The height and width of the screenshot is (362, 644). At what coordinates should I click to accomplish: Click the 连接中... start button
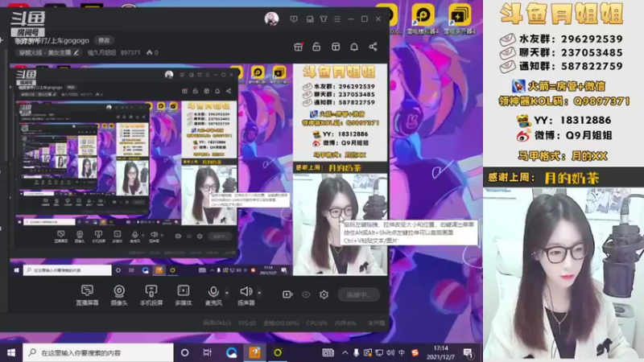tap(358, 294)
